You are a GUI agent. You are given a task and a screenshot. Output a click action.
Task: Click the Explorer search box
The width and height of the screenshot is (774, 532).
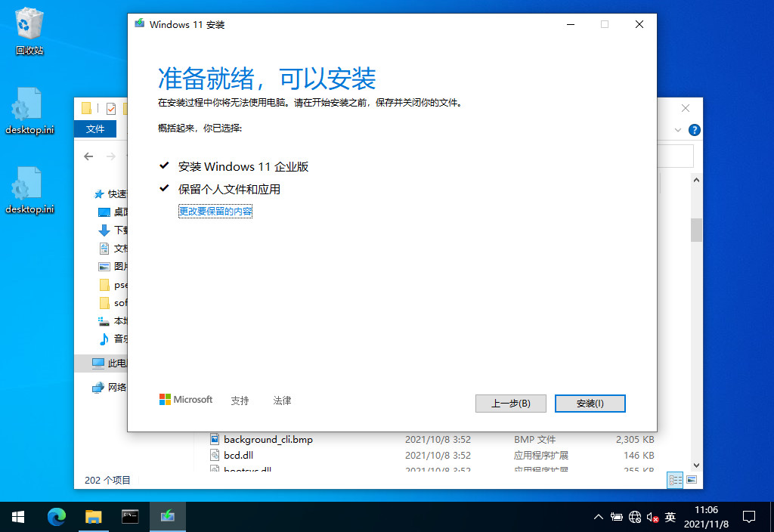(675, 156)
